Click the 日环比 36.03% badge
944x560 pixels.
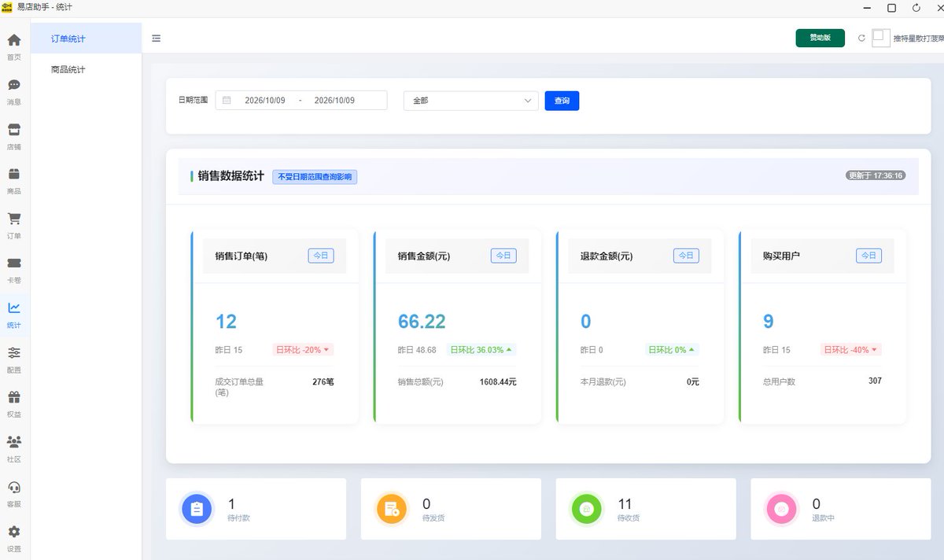[x=481, y=350]
